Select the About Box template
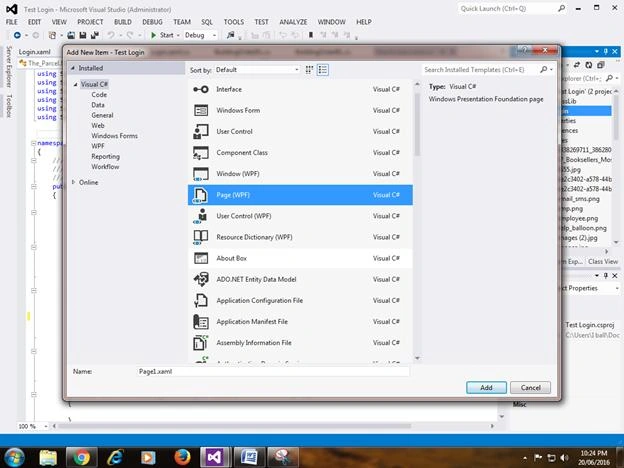The image size is (624, 468). (300, 258)
